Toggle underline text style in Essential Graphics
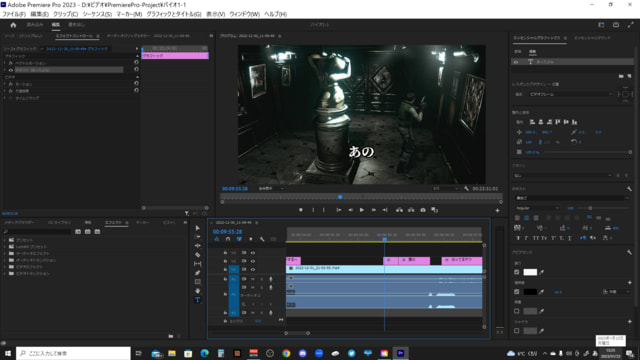This screenshot has width=640, height=360. (569, 238)
